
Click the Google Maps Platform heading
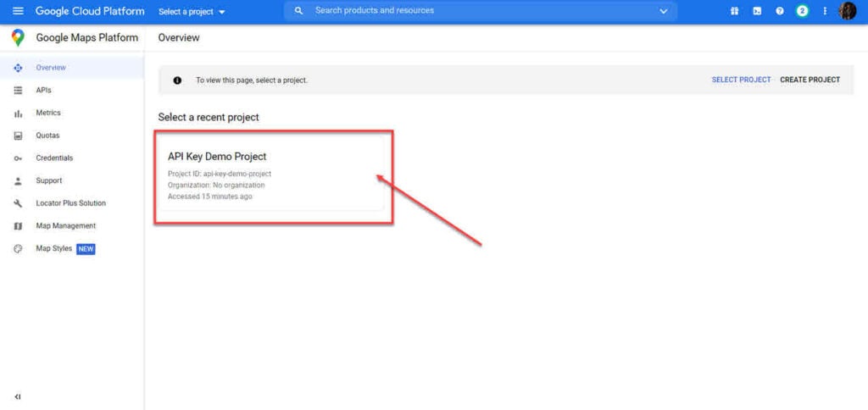tap(87, 37)
